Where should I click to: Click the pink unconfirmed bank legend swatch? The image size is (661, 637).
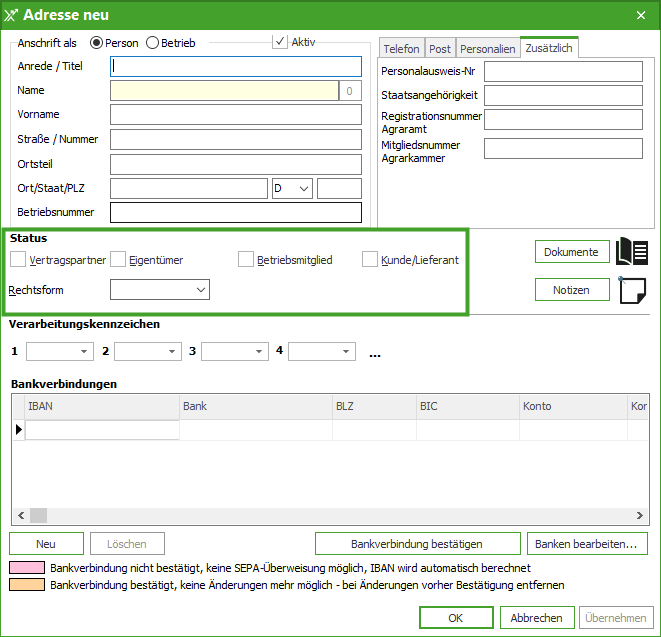pos(28,568)
